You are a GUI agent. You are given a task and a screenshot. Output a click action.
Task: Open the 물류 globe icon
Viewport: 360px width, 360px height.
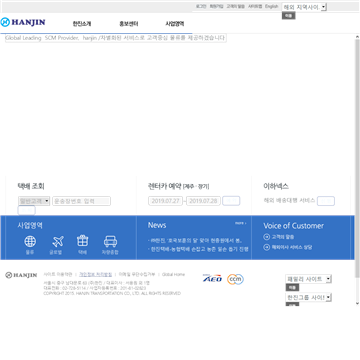coord(30,241)
